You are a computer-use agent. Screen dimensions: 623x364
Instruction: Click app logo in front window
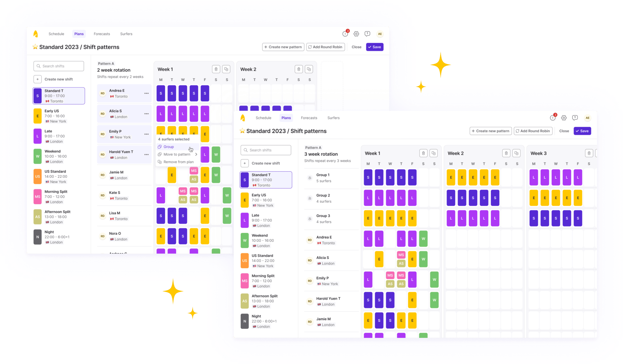[243, 118]
